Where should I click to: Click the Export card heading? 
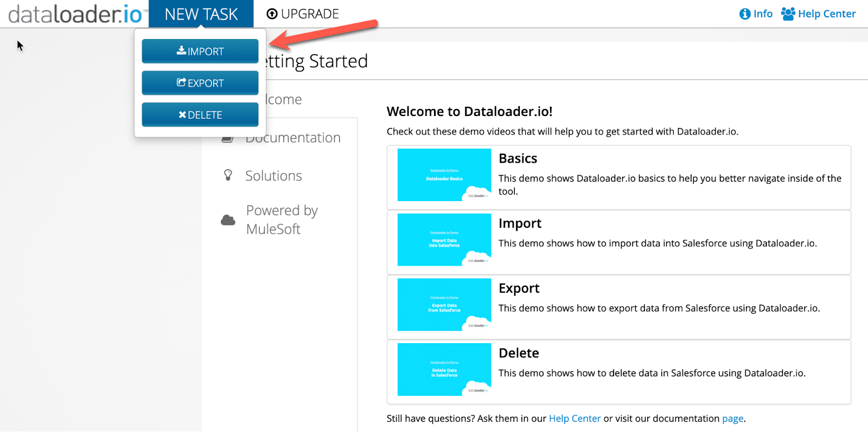pos(519,288)
